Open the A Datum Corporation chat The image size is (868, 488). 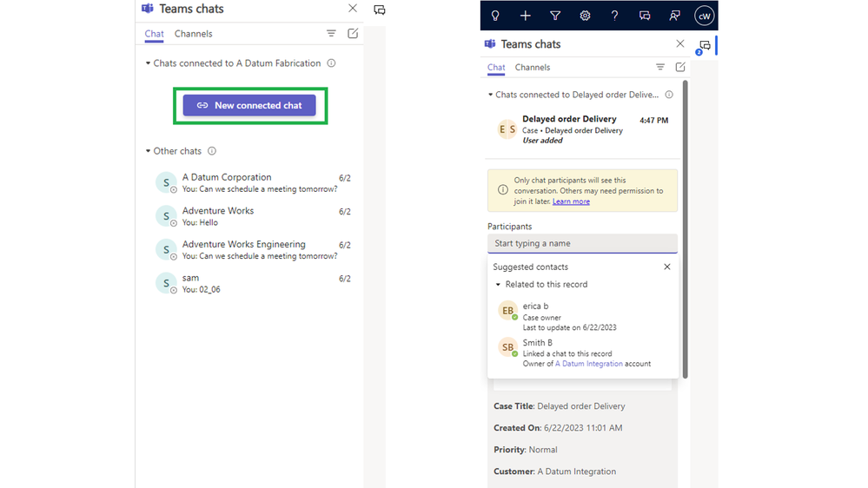tap(253, 182)
